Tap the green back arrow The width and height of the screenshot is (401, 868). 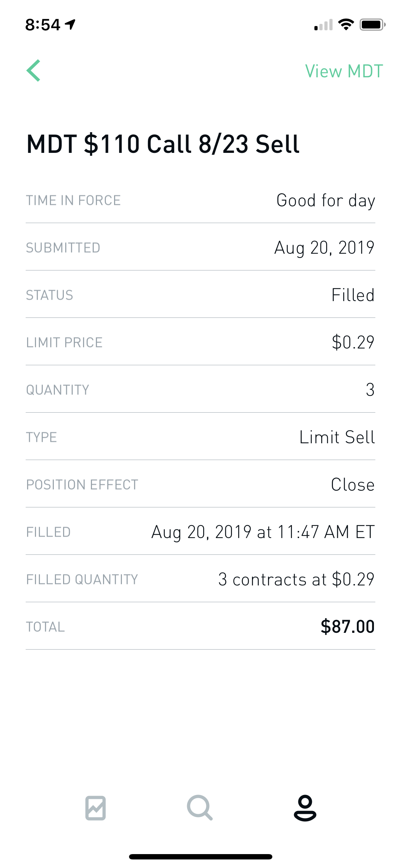coord(34,71)
